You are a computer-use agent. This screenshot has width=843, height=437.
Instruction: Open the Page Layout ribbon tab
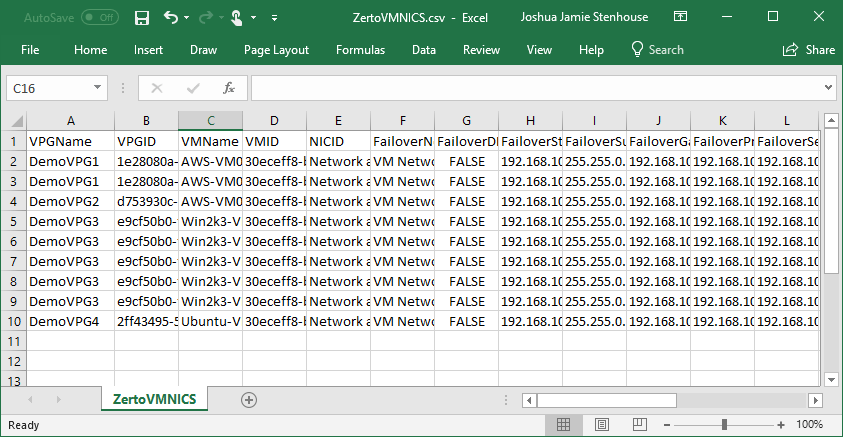click(276, 50)
